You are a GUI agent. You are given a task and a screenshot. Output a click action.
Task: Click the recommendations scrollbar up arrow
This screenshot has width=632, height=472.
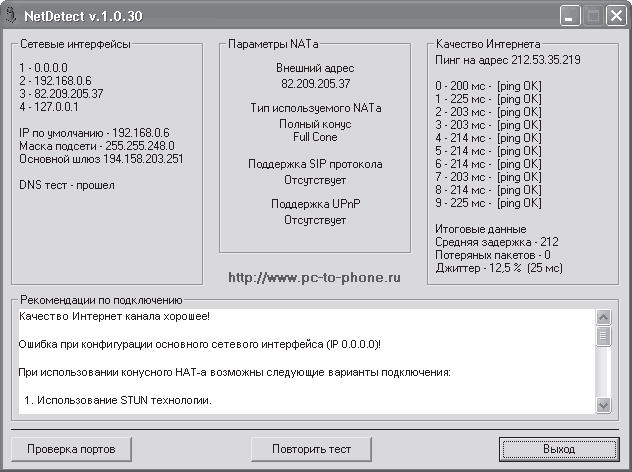[x=603, y=317]
